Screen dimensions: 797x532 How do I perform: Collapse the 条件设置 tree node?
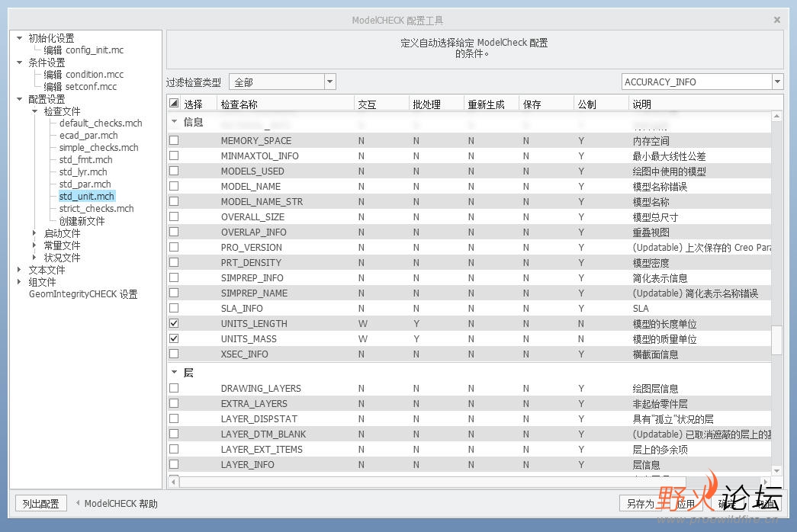[x=19, y=62]
